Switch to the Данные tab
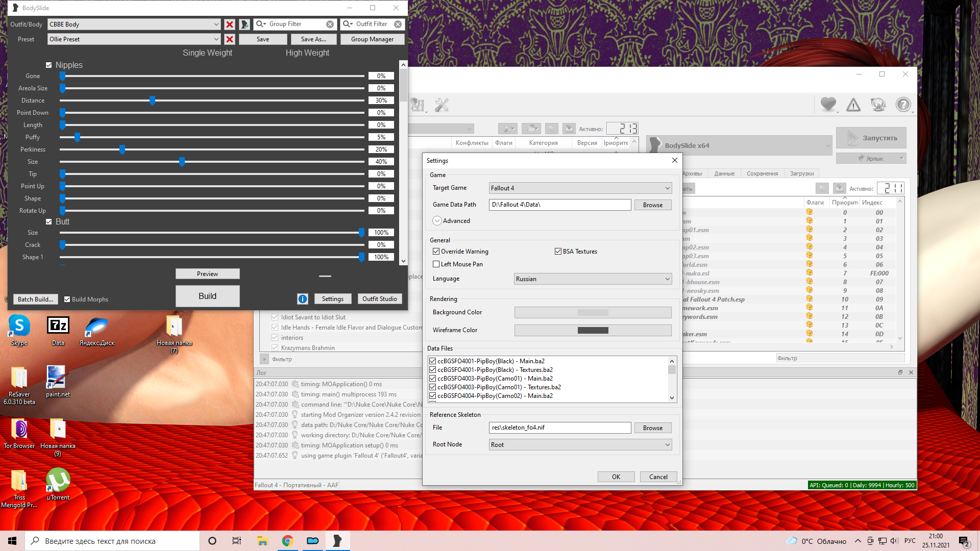 click(x=724, y=173)
